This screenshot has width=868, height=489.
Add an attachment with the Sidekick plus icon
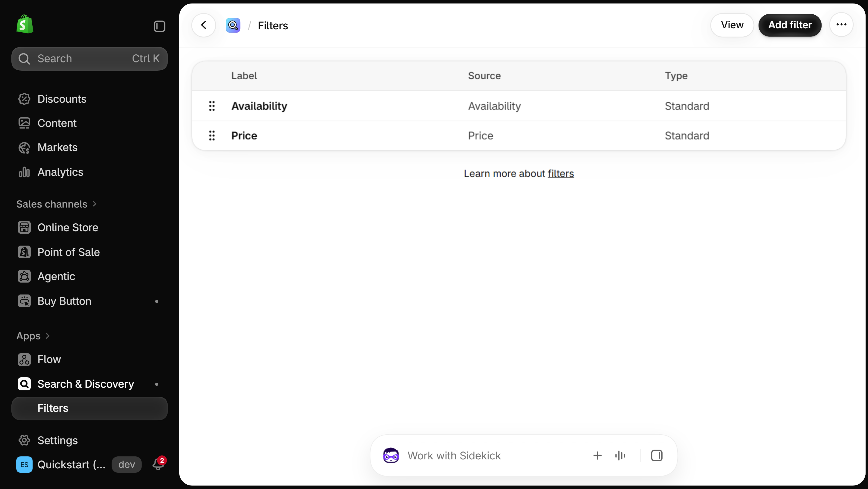click(597, 455)
